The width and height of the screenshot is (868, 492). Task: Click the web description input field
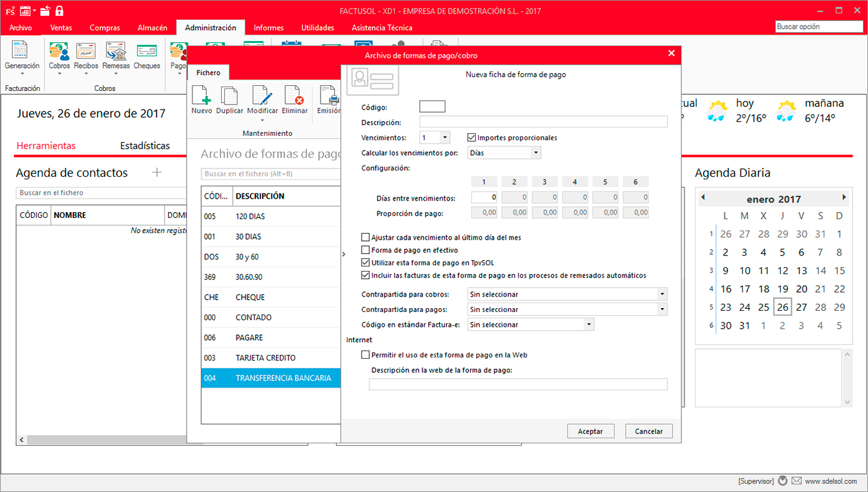[x=518, y=384]
